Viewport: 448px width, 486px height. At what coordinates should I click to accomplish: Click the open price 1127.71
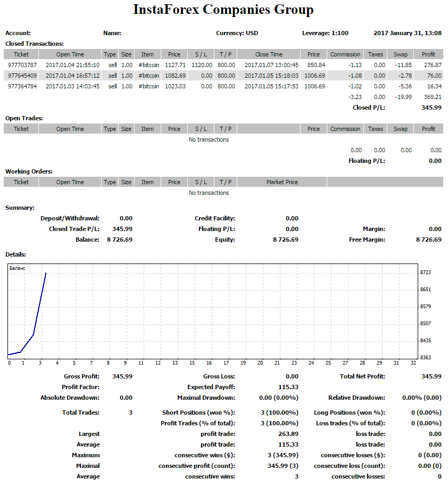(x=175, y=65)
